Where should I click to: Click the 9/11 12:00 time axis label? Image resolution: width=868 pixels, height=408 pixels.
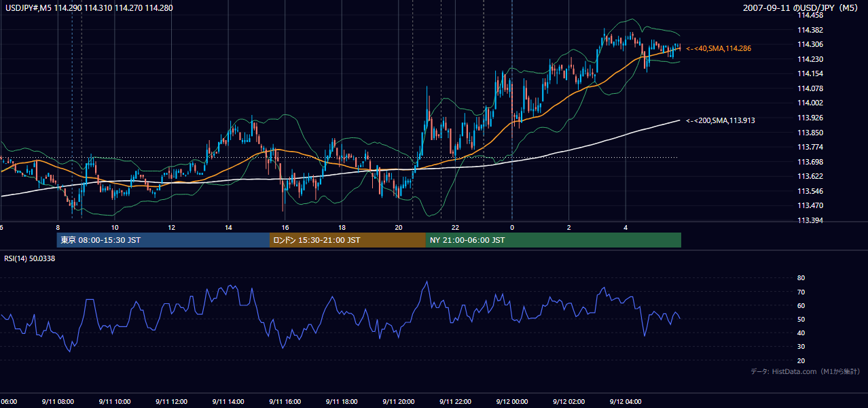pos(171,402)
